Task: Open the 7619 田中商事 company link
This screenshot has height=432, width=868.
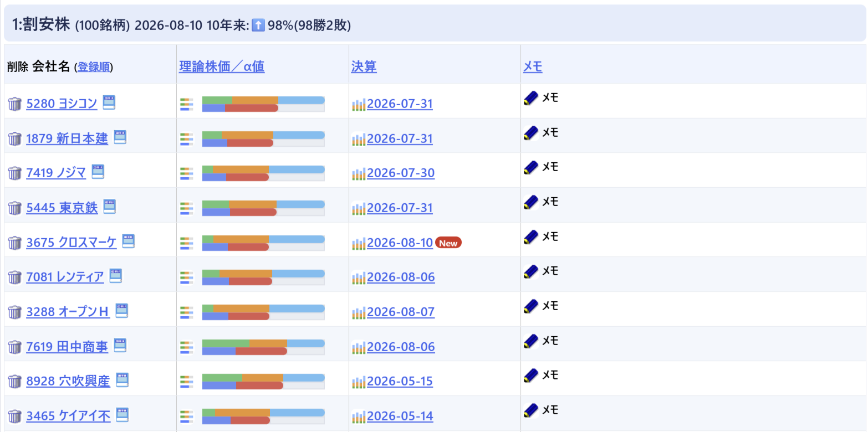Action: coord(67,347)
